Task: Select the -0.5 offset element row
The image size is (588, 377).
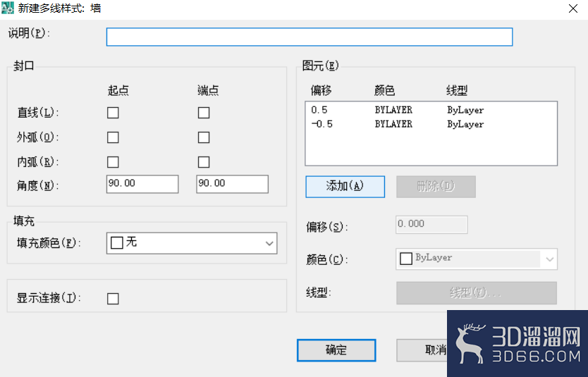Action: (431, 124)
